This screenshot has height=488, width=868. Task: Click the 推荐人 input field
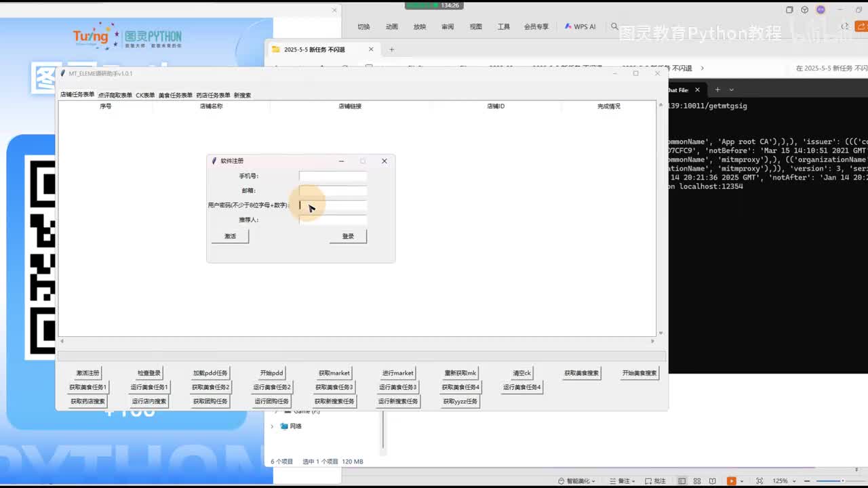click(x=332, y=220)
